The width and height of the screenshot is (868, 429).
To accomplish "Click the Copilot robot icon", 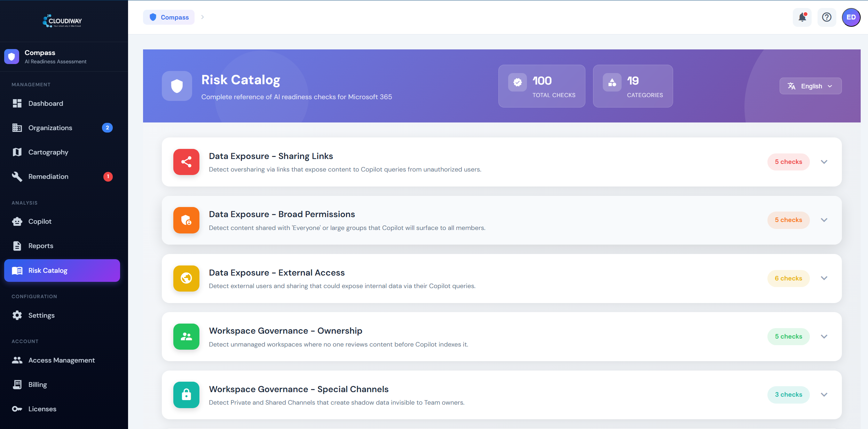I will pos(17,221).
